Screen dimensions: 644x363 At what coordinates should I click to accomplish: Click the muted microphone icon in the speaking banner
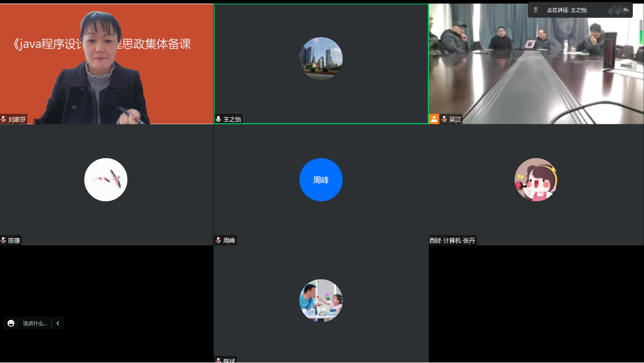coord(536,9)
